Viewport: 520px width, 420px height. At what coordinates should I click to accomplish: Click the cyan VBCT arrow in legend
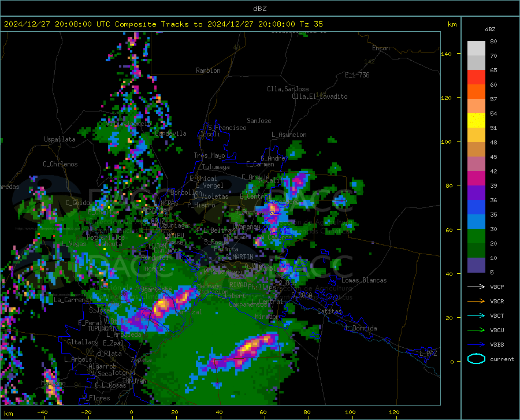coord(476,315)
